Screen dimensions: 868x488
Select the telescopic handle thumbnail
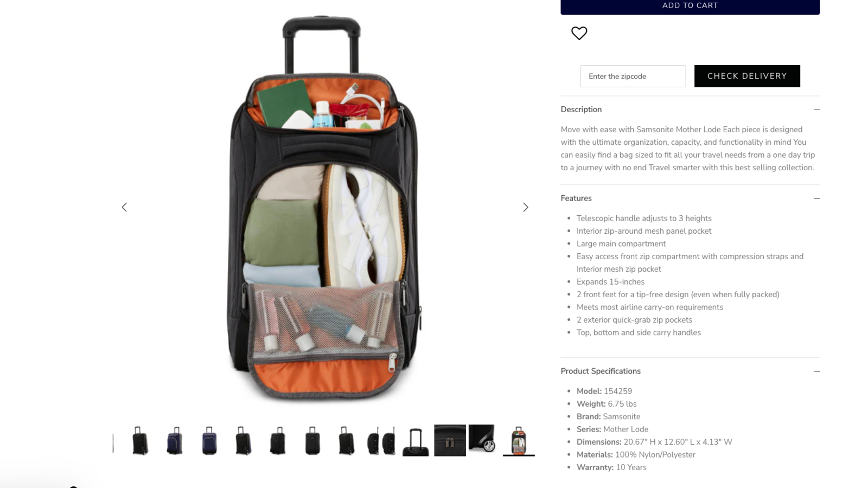[416, 441]
